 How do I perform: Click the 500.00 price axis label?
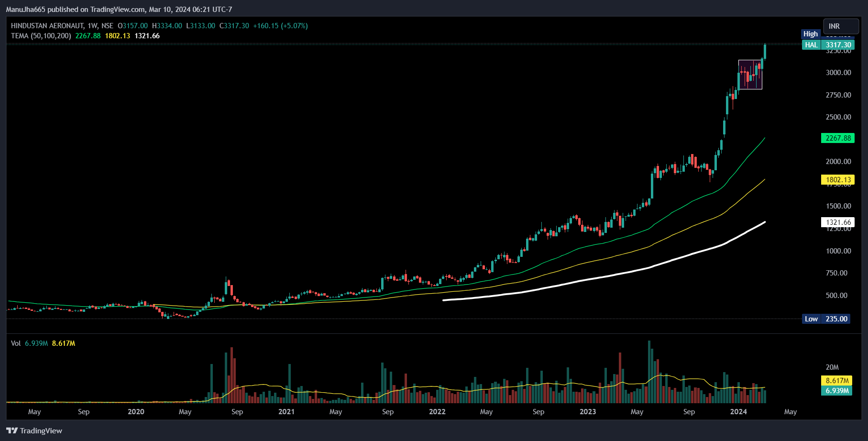pyautogui.click(x=836, y=296)
